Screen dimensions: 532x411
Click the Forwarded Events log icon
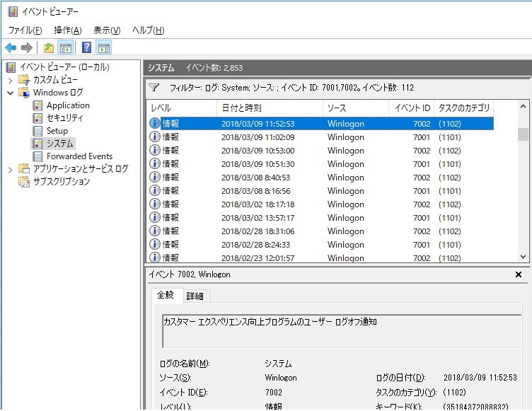coord(37,156)
